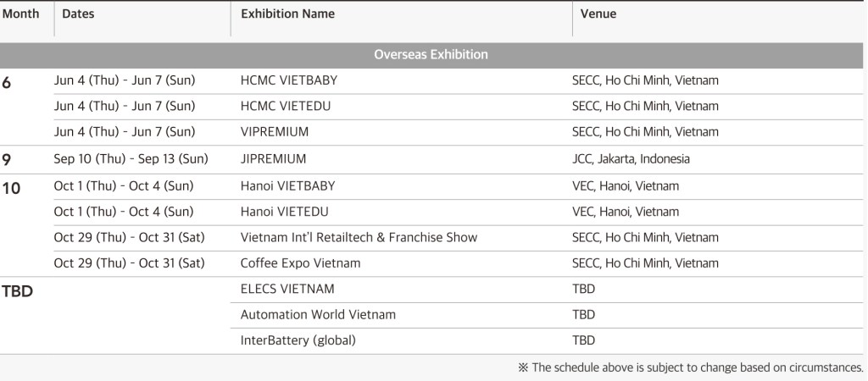Click the ELECS VIETNAM exhibition name
Viewport: 868px width, 381px height.
287,289
